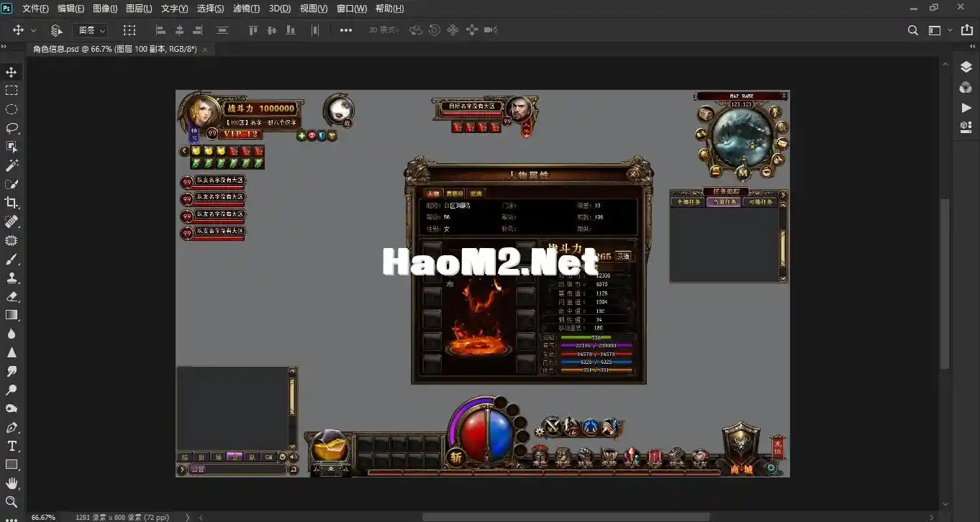
Task: Select the Object Selection tool
Action: coord(12,147)
